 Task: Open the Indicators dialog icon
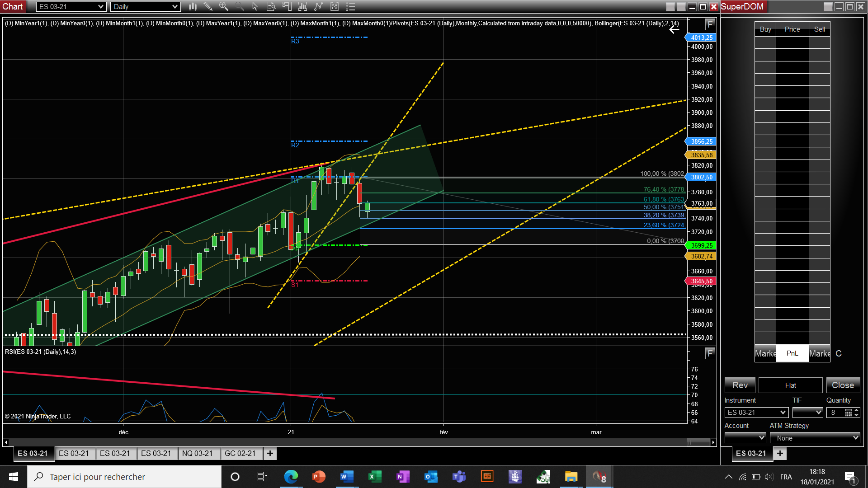point(318,6)
